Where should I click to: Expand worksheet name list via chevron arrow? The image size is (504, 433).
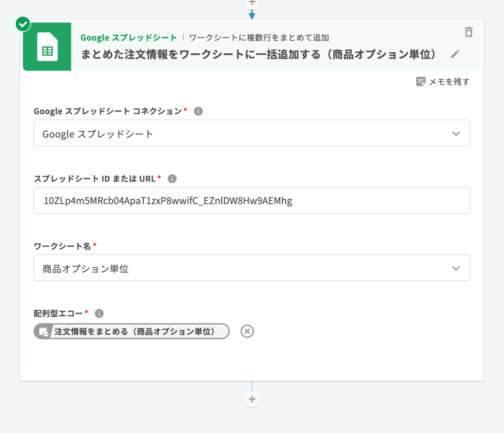[456, 268]
